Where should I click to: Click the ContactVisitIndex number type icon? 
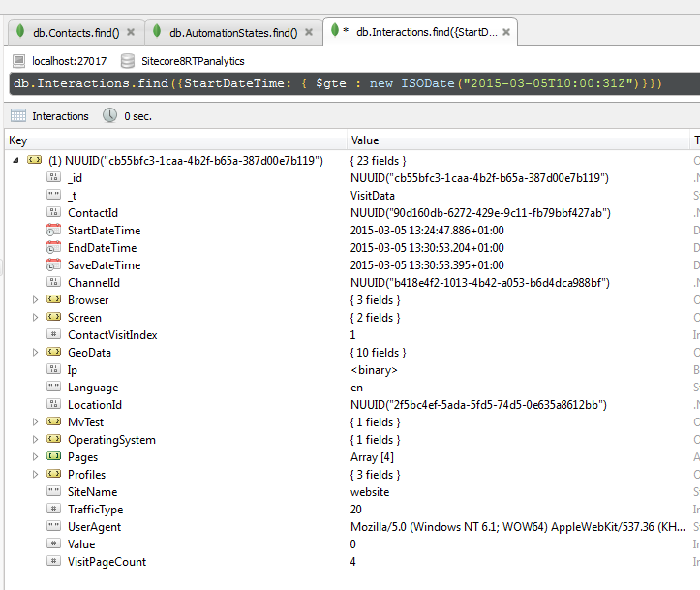[54, 335]
